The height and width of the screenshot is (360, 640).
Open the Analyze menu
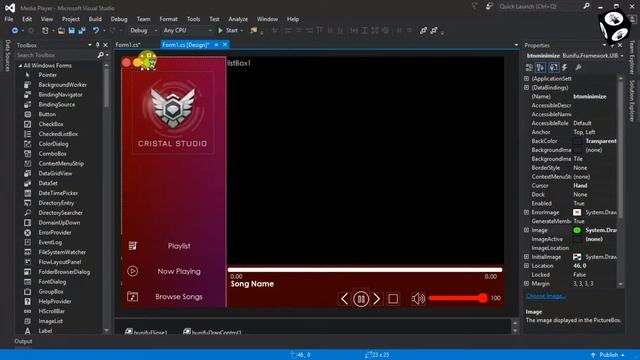pyautogui.click(x=238, y=19)
